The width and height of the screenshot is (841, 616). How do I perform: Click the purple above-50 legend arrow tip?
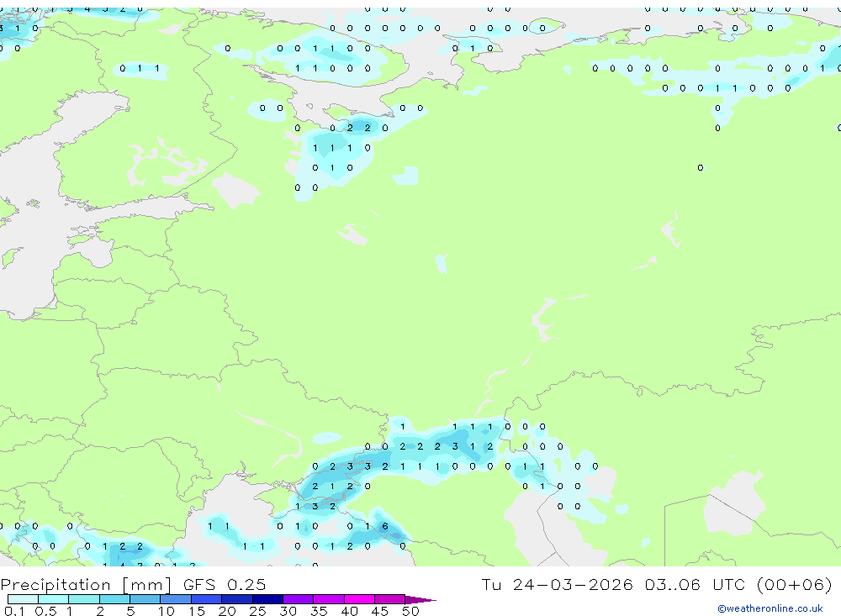click(x=421, y=600)
